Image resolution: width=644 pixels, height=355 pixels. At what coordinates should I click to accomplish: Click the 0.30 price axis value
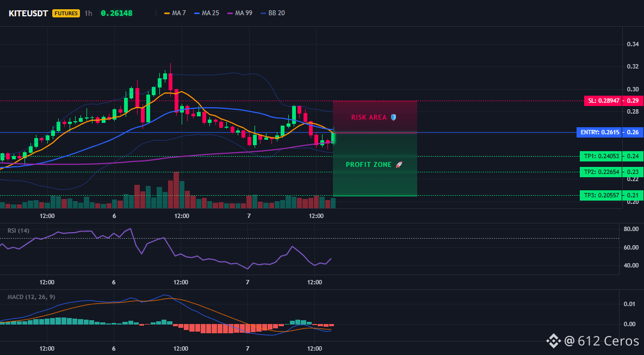(633, 89)
